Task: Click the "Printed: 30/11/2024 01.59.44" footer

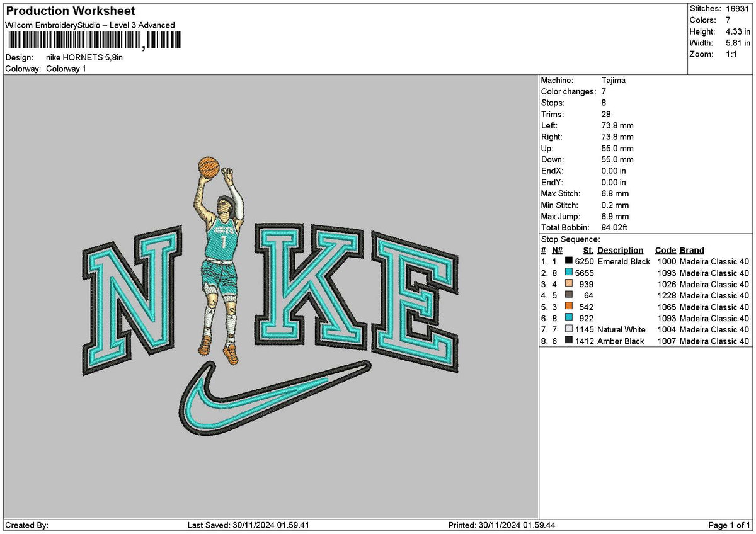Action: click(501, 525)
